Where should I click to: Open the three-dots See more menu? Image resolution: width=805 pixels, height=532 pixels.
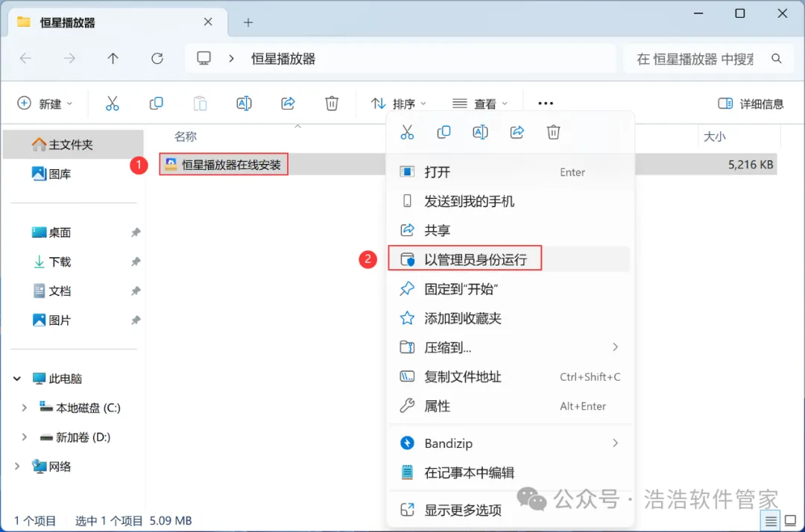[545, 104]
